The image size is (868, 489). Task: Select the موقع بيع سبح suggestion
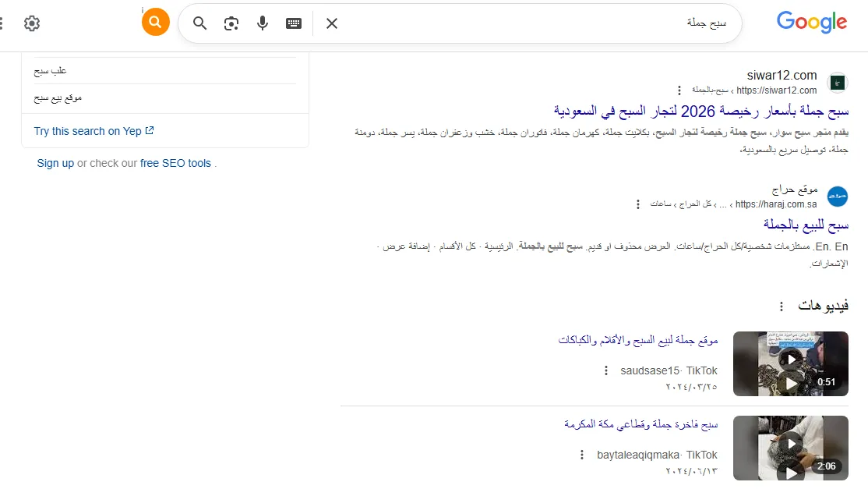[x=58, y=97]
